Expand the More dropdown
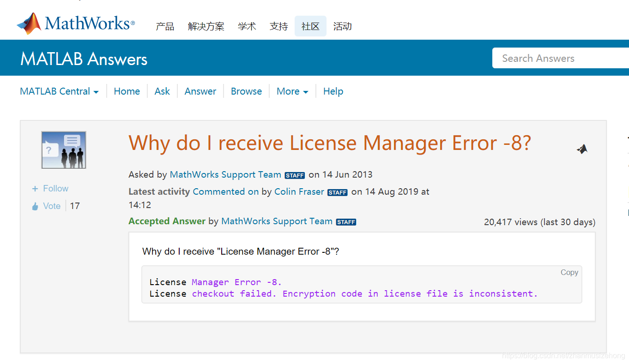 [x=292, y=91]
